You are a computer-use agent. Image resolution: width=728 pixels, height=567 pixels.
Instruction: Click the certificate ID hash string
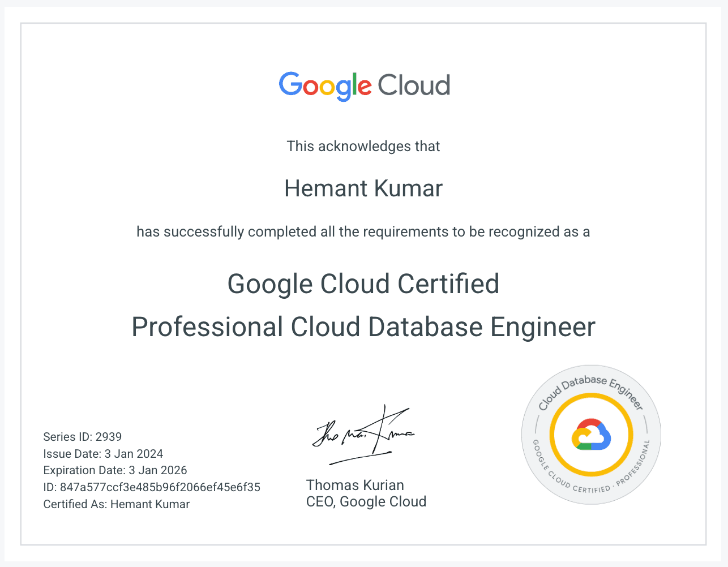(151, 487)
